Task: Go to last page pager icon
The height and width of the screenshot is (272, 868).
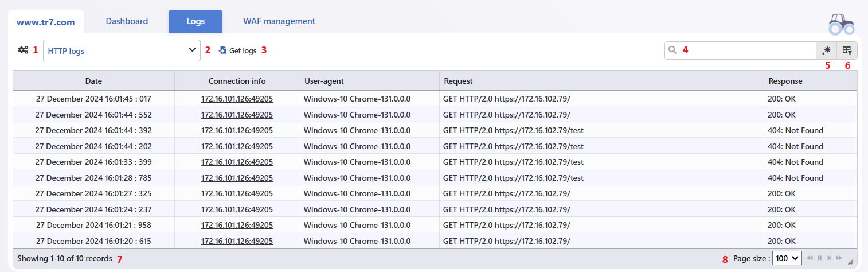Action: click(839, 258)
